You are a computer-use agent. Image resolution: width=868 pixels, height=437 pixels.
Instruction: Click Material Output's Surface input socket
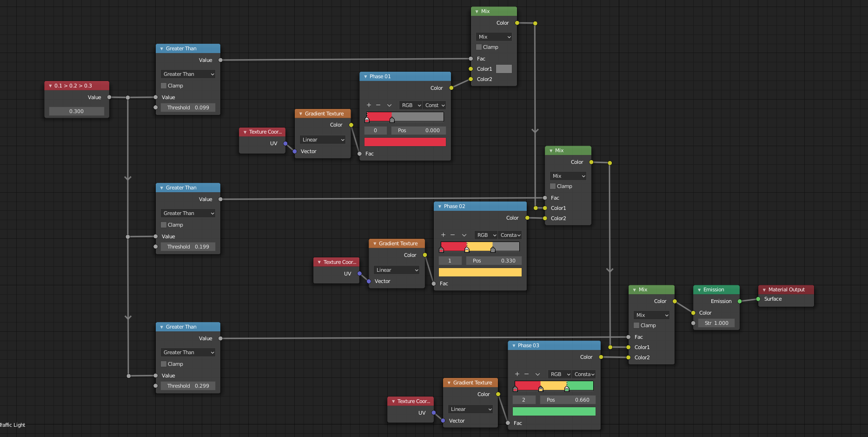coord(758,299)
